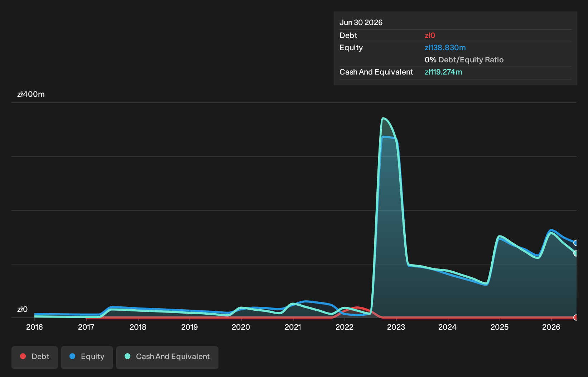Click the 2017 x-axis label

coord(86,327)
